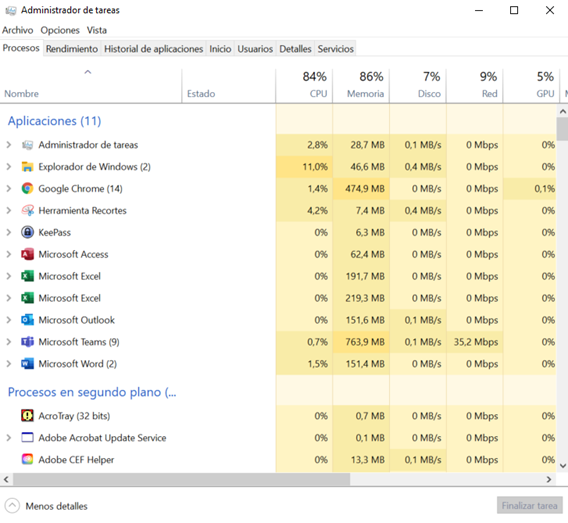Expand the Google Chrome (14) group
This screenshot has height=523, width=568.
[x=9, y=188]
